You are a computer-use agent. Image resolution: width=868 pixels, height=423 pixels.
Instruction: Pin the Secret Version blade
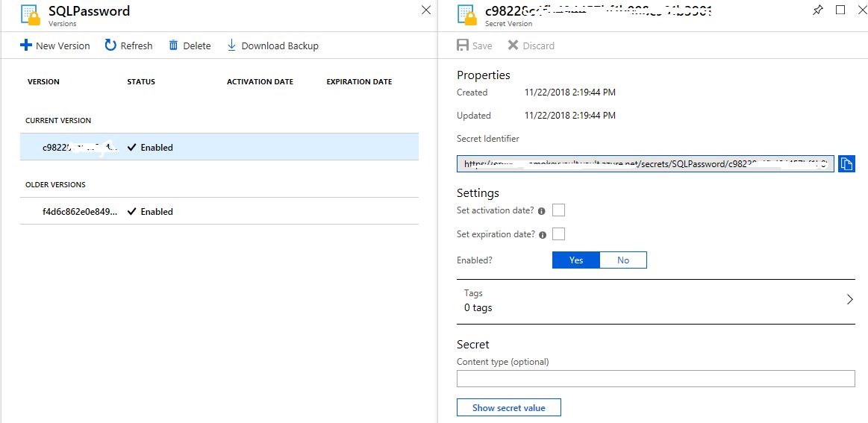818,10
